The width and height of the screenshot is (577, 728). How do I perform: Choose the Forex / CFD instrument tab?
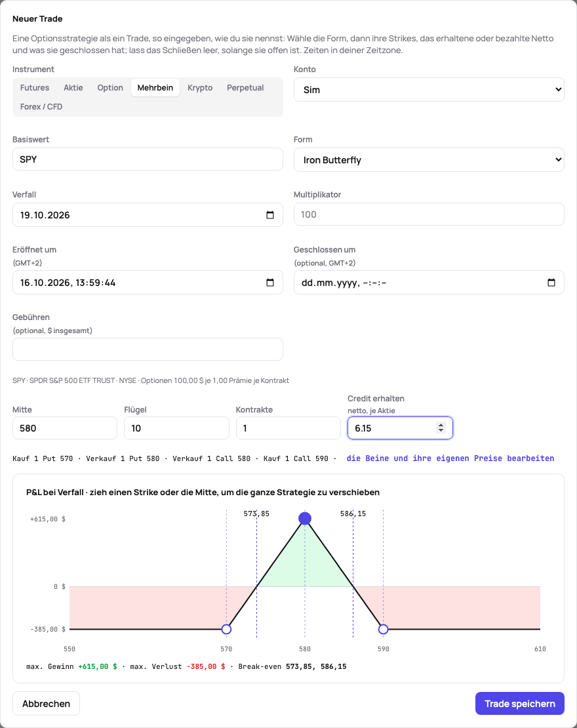tap(41, 107)
